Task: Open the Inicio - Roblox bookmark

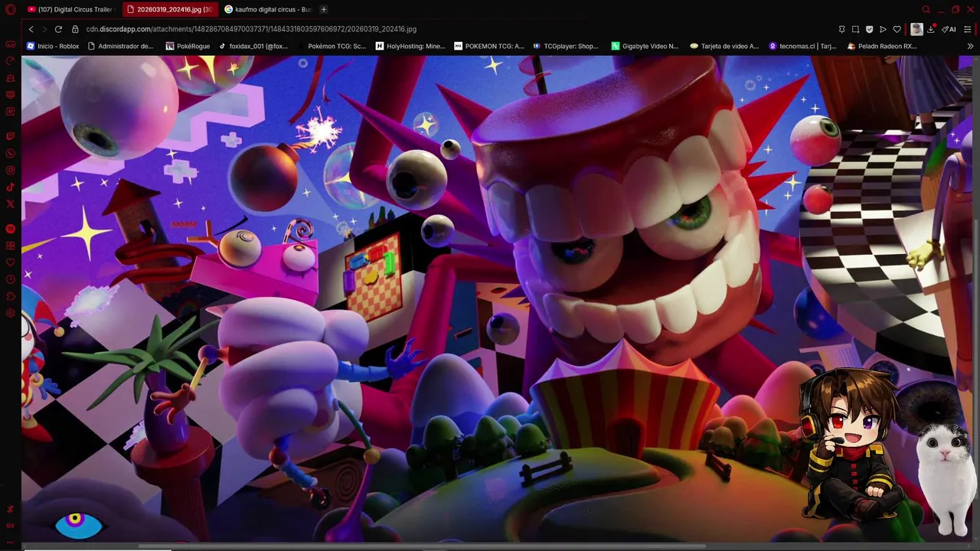Action: 53,46
